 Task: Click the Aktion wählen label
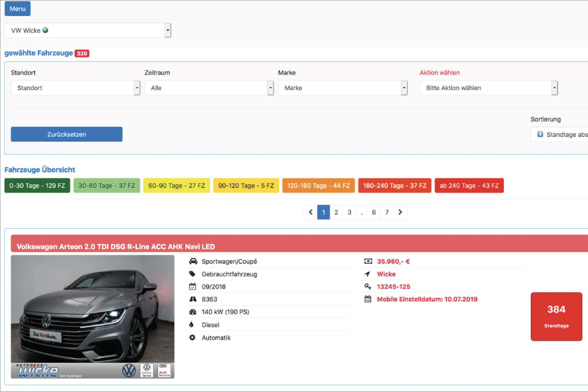440,73
